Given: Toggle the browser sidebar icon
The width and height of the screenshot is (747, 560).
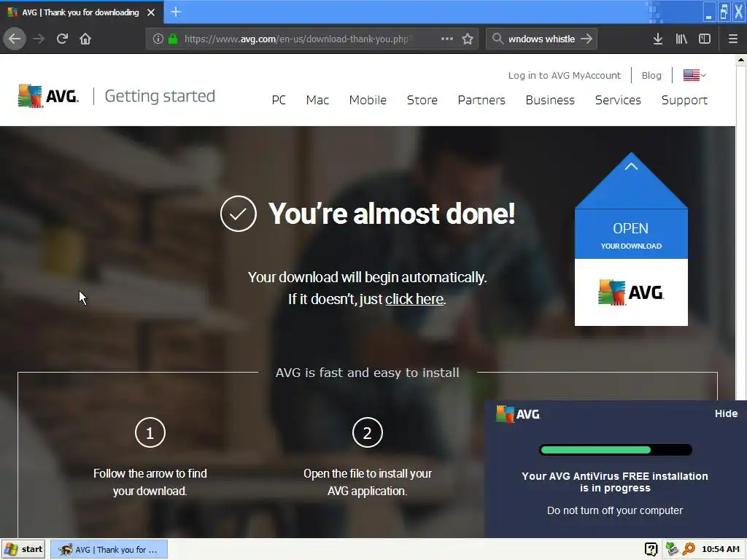Looking at the screenshot, I should [x=705, y=39].
